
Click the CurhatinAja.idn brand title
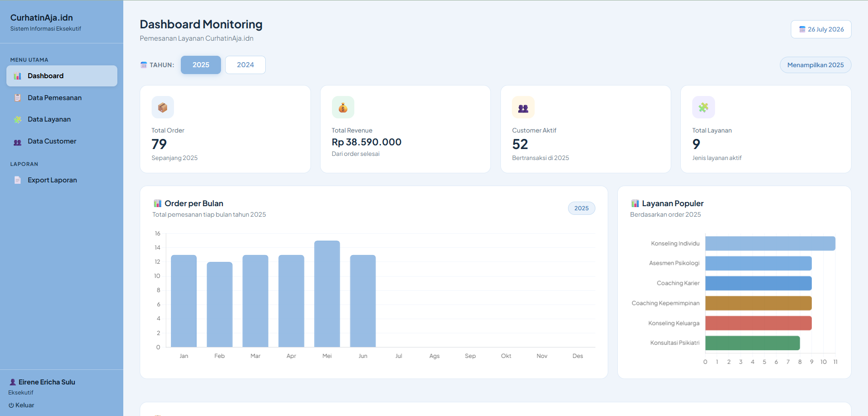[x=42, y=18]
